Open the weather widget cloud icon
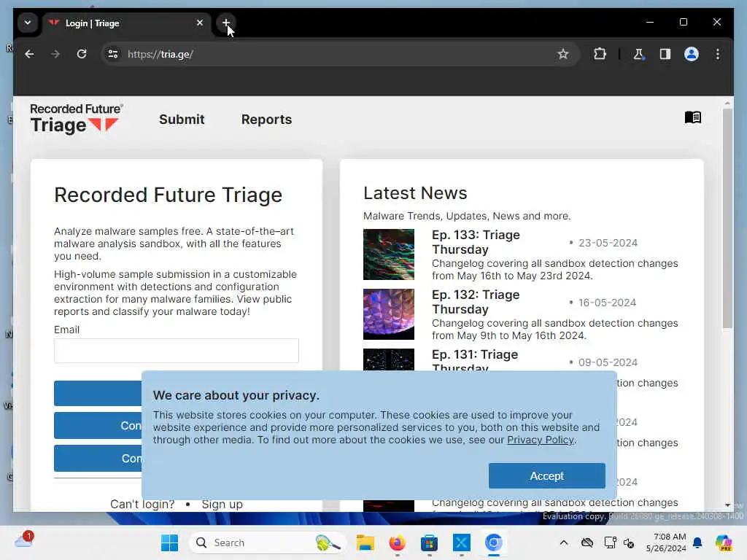747x560 pixels. tap(23, 540)
